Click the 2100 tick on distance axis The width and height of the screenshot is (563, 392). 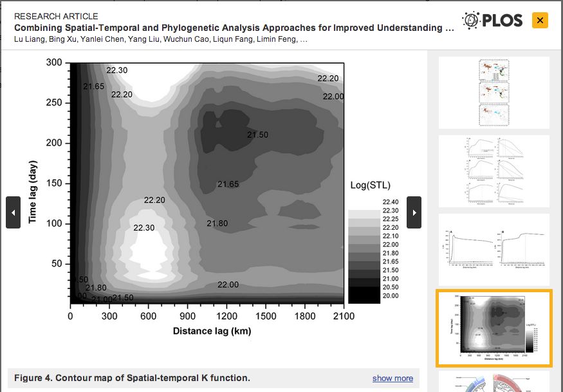pos(344,316)
